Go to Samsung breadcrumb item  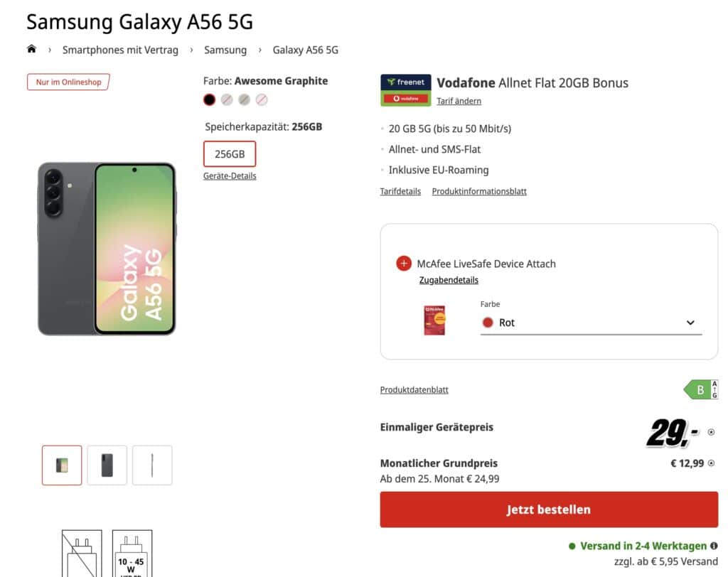[225, 50]
